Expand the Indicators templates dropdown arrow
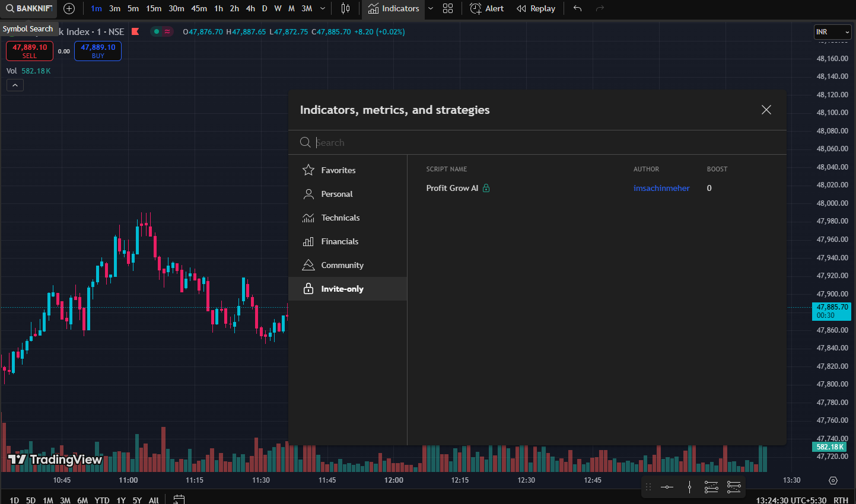The image size is (856, 504). [431, 8]
